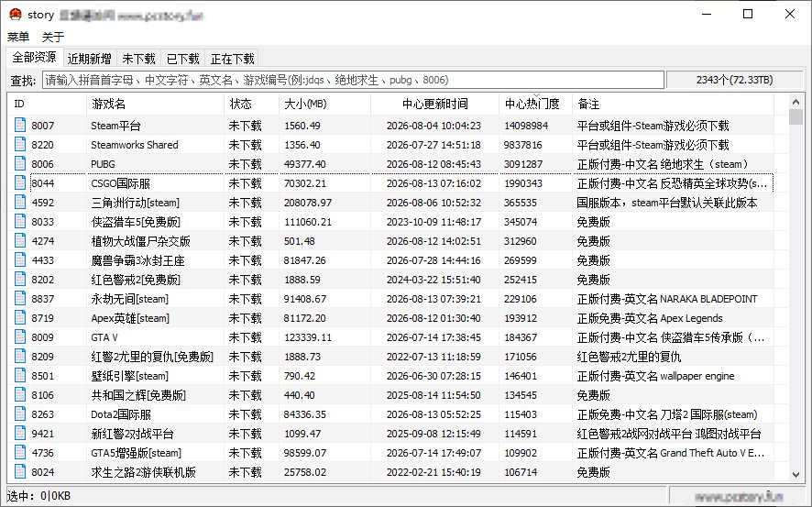Sort by the 中心更新时间 column header

pyautogui.click(x=435, y=105)
